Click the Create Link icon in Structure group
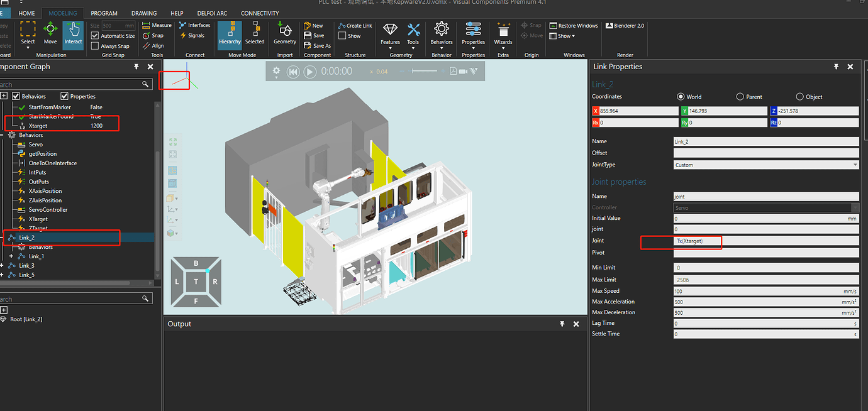Viewport: 868px width, 411px height. 355,25
